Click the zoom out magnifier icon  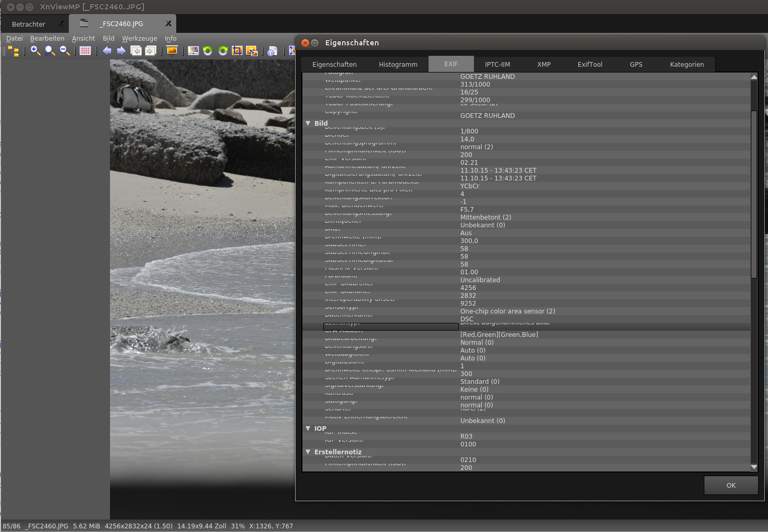65,51
